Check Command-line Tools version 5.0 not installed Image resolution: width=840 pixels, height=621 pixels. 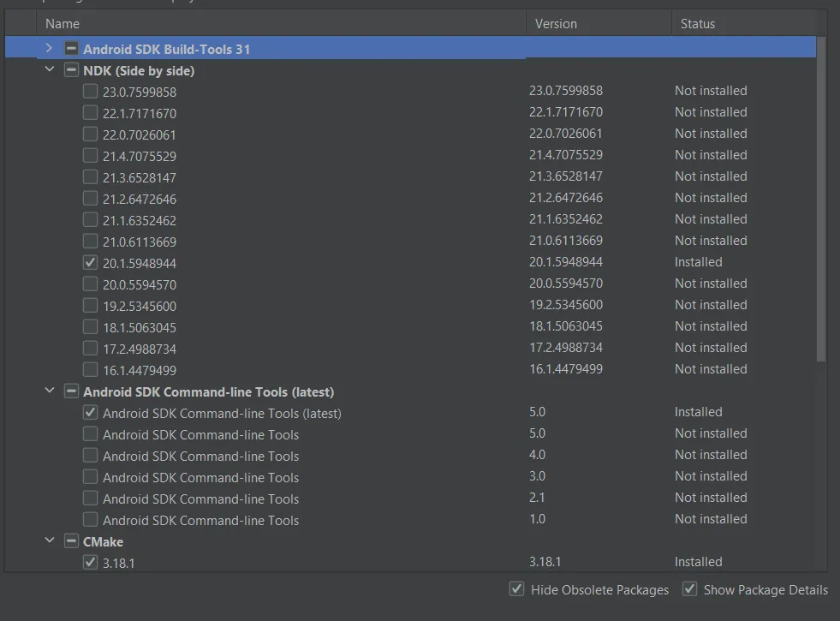tap(90, 434)
